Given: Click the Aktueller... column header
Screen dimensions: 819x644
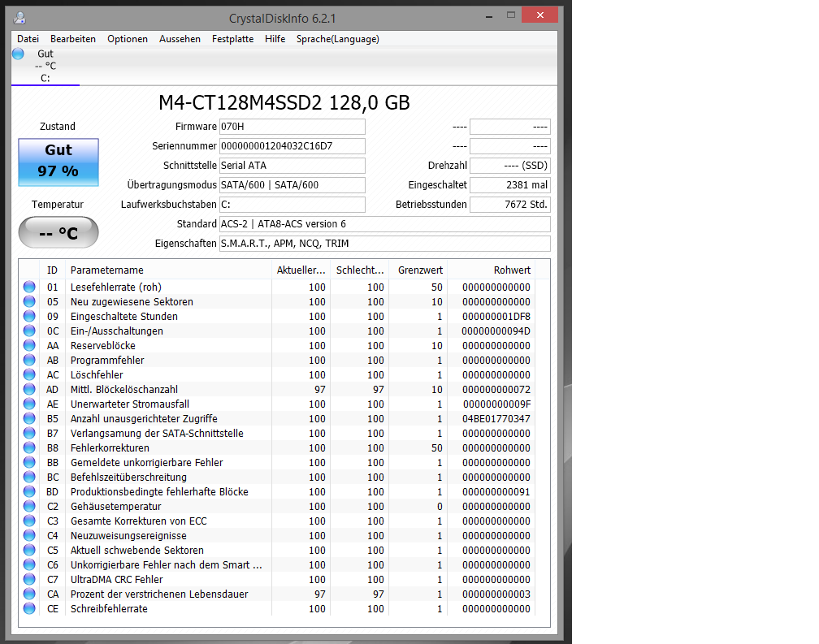Looking at the screenshot, I should [x=301, y=270].
